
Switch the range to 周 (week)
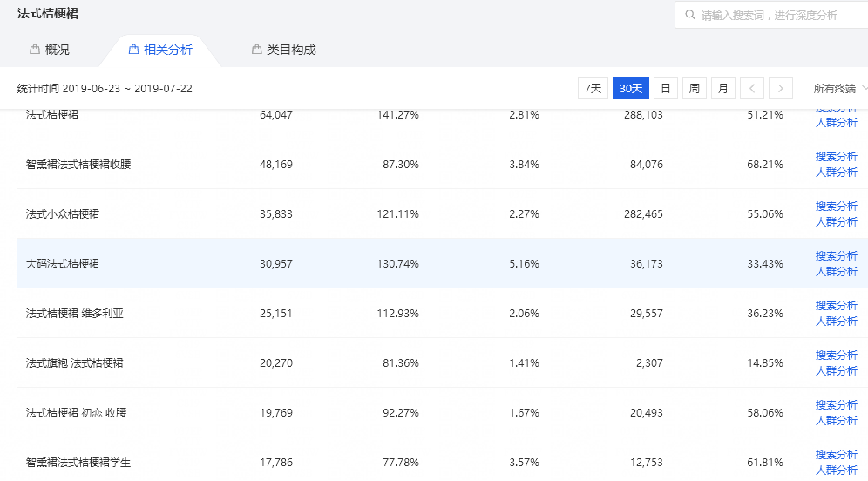(694, 88)
